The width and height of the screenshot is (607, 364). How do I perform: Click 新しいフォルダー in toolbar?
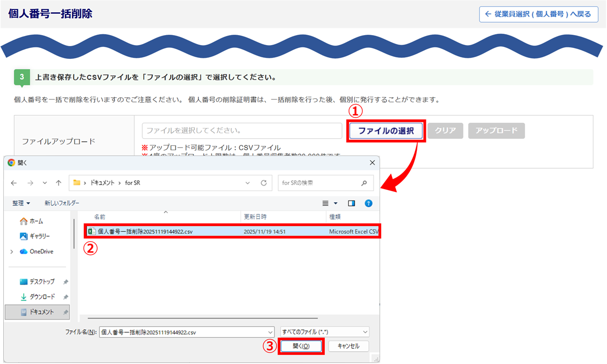[62, 203]
